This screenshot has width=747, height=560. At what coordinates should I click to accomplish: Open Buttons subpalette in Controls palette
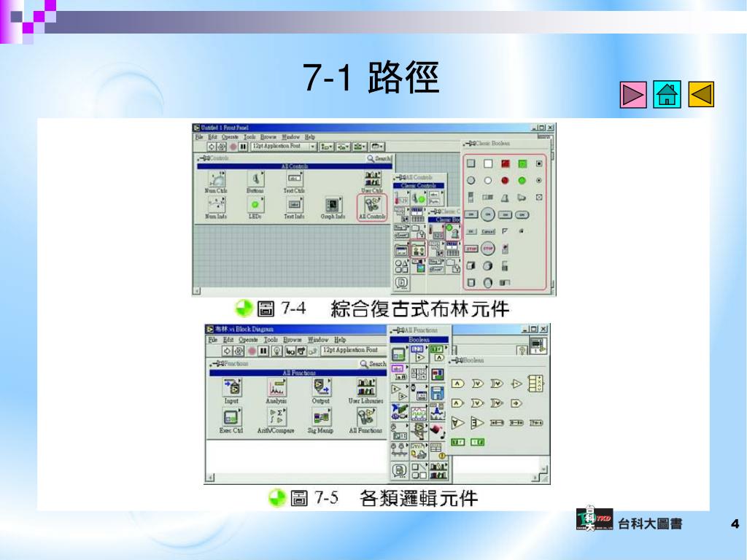click(x=255, y=182)
